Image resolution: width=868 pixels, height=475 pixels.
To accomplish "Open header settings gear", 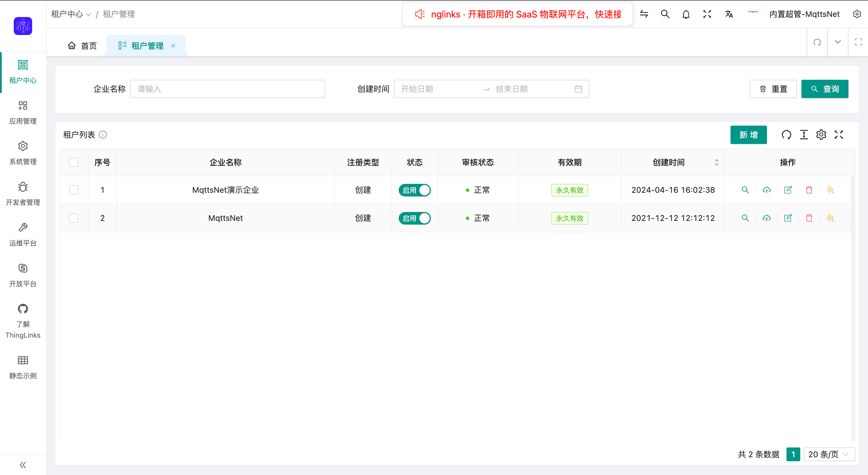I will pyautogui.click(x=857, y=14).
